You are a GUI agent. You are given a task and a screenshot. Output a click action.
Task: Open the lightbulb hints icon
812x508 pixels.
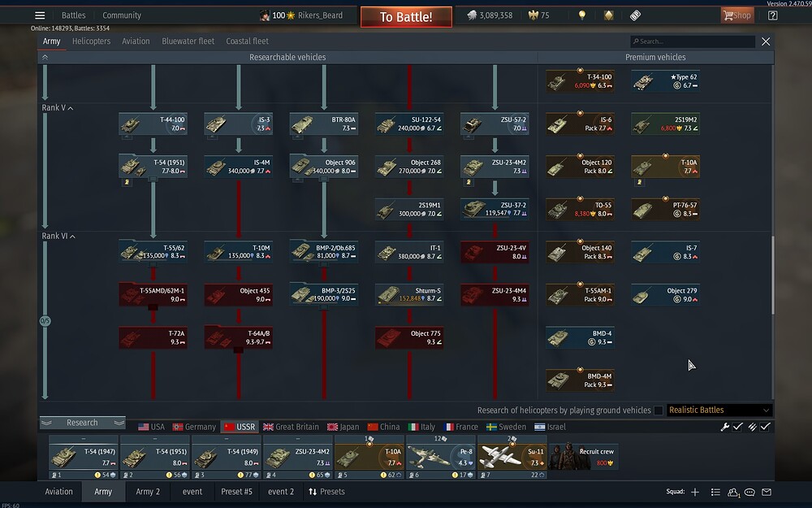coord(582,15)
